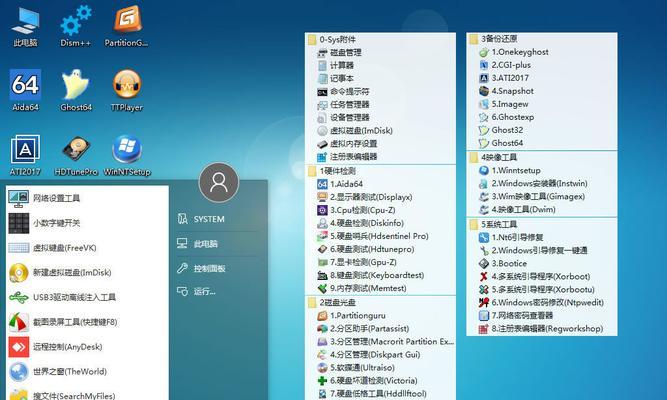This screenshot has width=667, height=400.
Task: Open 此电脑 in start menu right pane
Action: 197,244
